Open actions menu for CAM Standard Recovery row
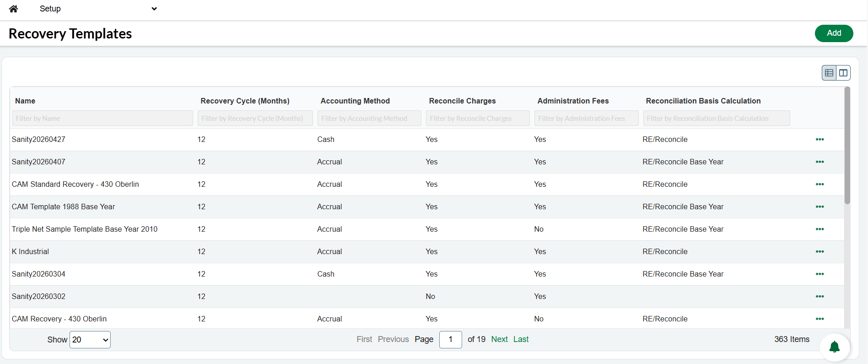 pyautogui.click(x=819, y=185)
